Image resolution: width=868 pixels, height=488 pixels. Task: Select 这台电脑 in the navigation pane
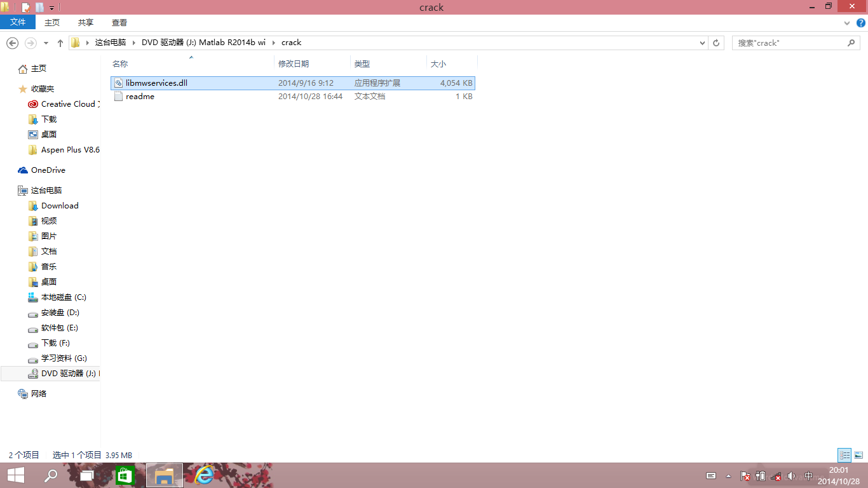coord(46,191)
